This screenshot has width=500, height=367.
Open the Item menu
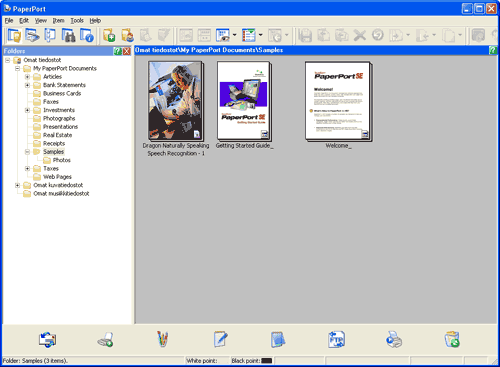(59, 21)
